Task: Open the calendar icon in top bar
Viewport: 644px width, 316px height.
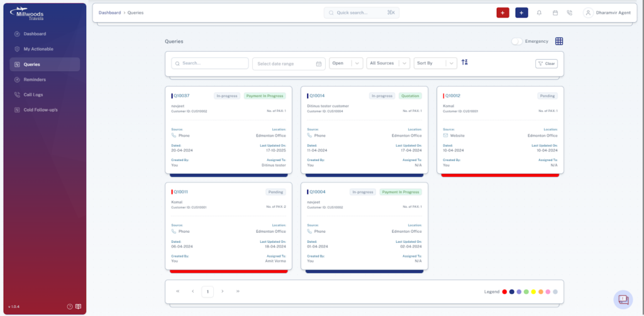Action: tap(555, 13)
